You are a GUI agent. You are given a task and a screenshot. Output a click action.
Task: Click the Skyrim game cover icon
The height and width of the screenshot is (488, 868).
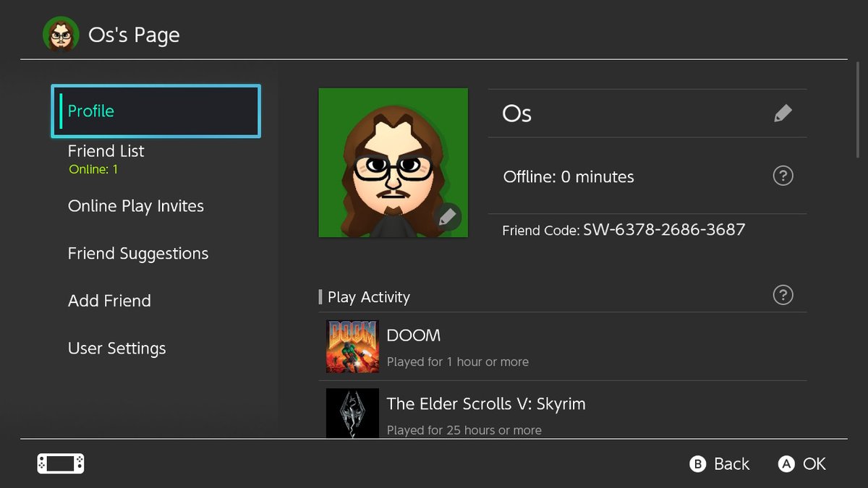[352, 413]
